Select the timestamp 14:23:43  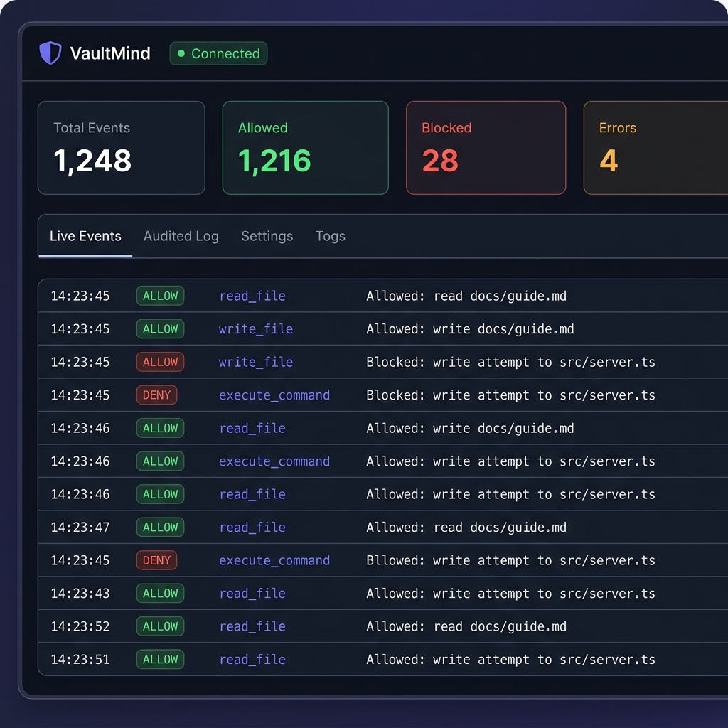coord(80,594)
